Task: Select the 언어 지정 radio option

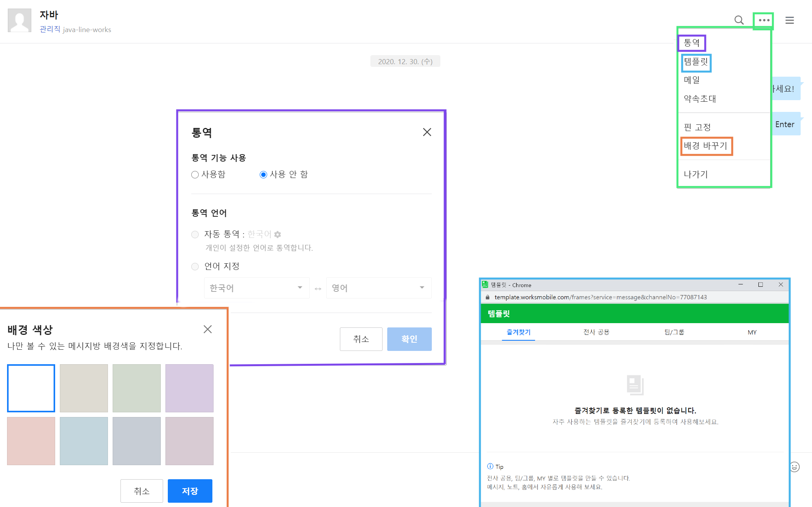Action: point(195,266)
